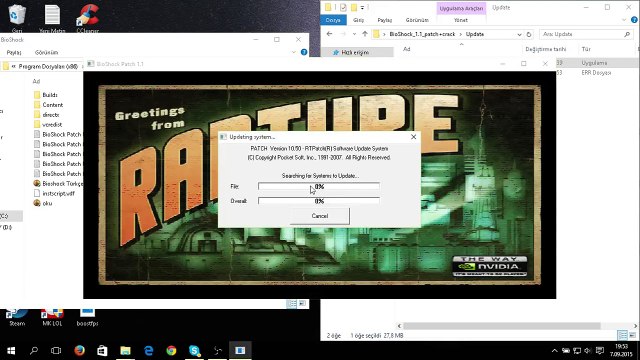Open Skype from the taskbar
The height and width of the screenshot is (360, 640).
195,350
